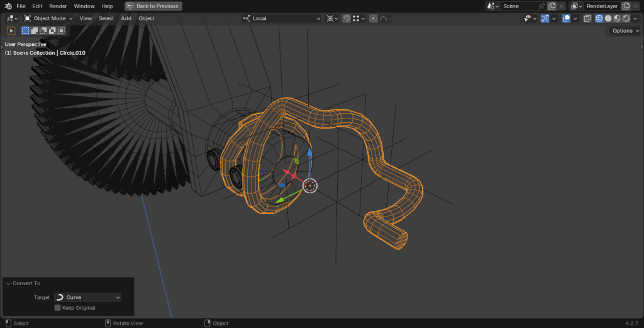
Task: Activate the select box tweak tool icon
Action: [11, 30]
